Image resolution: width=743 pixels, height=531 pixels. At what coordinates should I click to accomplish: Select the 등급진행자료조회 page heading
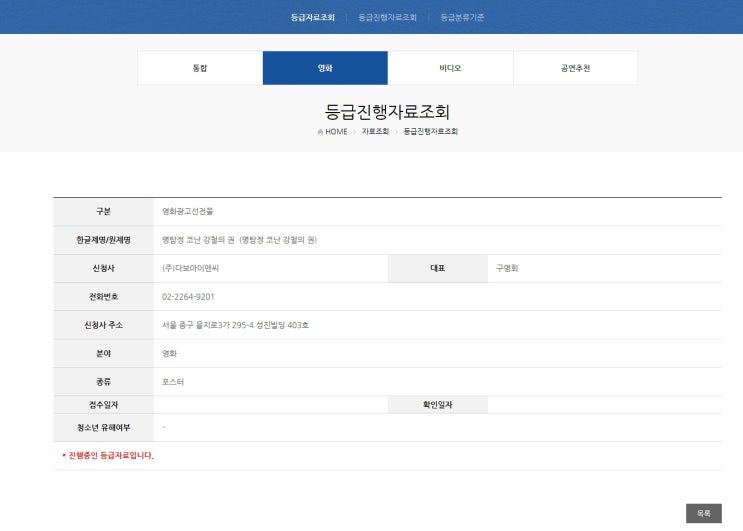point(387,112)
